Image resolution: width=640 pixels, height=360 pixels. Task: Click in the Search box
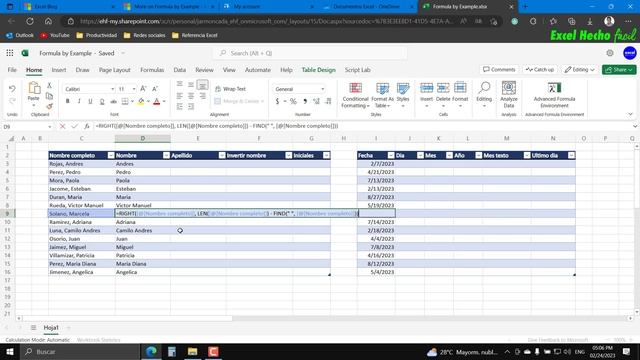point(310,53)
